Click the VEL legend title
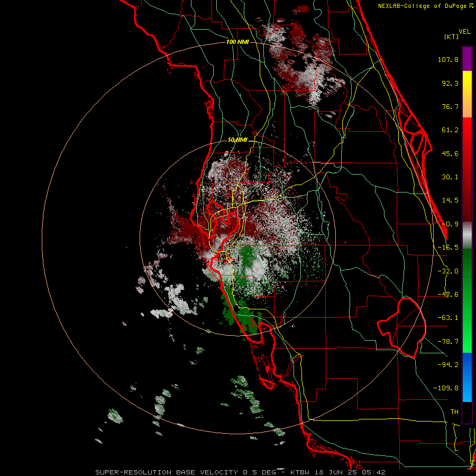476x476 pixels. tap(464, 32)
